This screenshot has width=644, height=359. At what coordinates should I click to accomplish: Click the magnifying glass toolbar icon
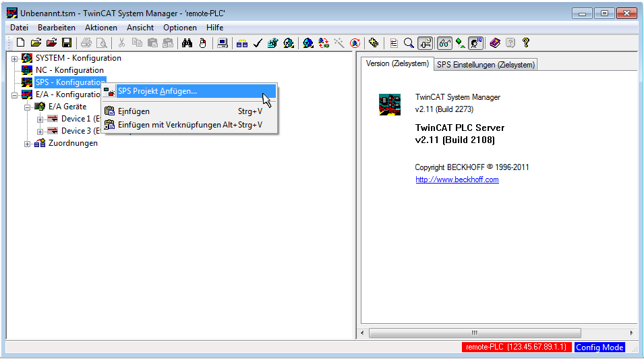pyautogui.click(x=409, y=43)
